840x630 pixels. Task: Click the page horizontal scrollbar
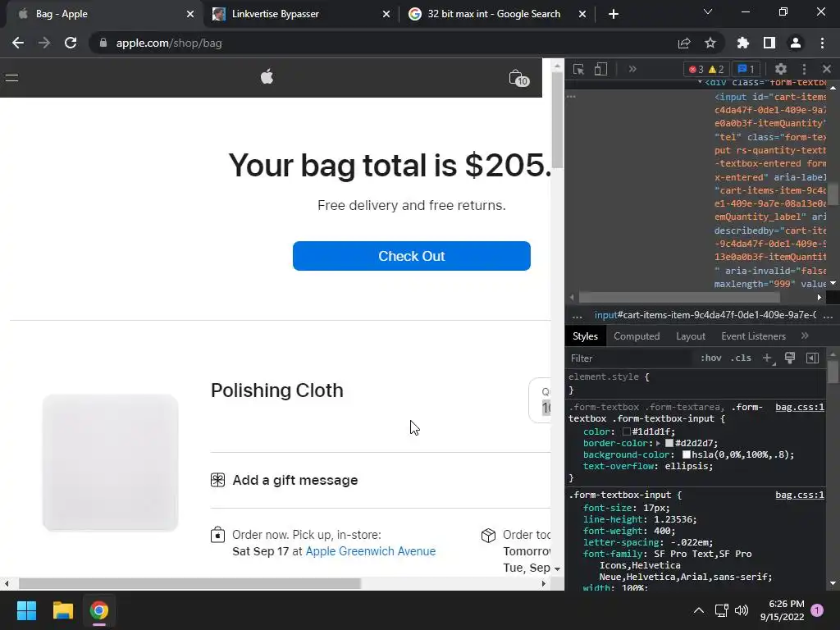click(189, 583)
